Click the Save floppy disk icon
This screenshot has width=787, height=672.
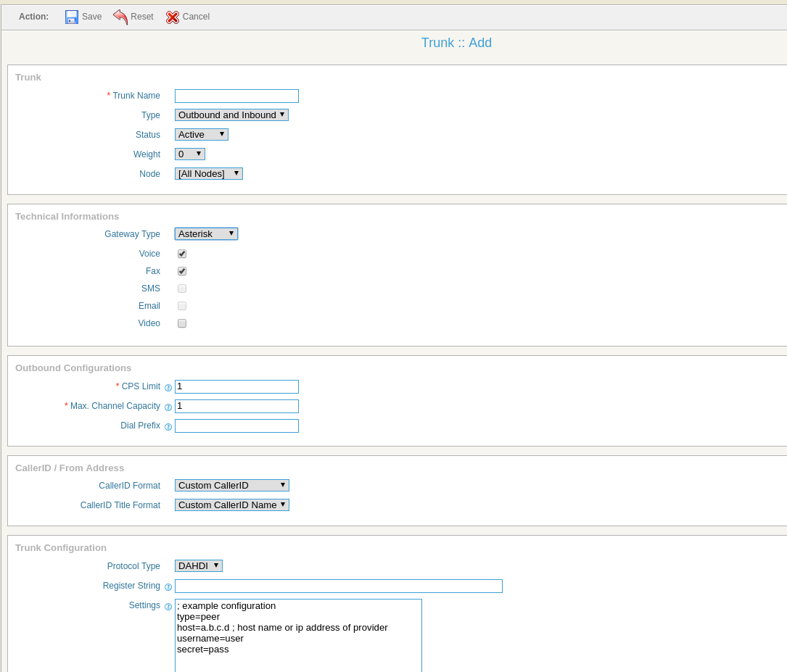click(72, 17)
